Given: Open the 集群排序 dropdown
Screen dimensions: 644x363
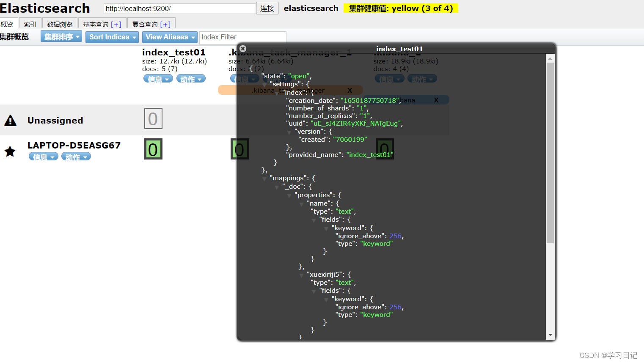Looking at the screenshot, I should 61,37.
